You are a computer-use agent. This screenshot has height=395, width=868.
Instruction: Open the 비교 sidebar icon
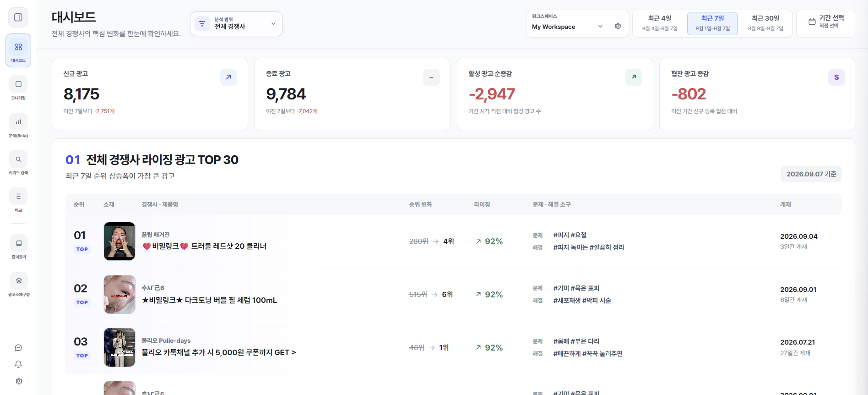(x=18, y=197)
